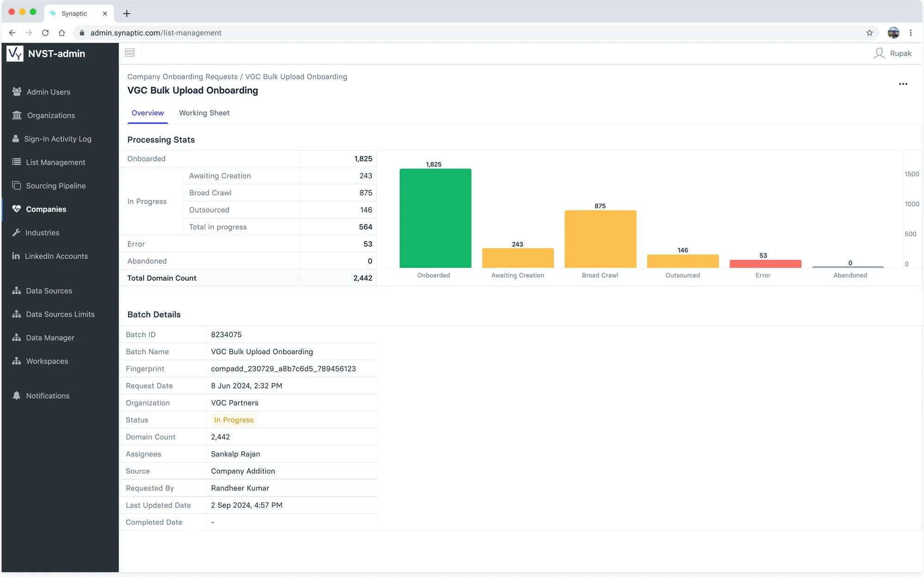Click the Total in progress value 564
Image resolution: width=924 pixels, height=577 pixels.
(365, 227)
